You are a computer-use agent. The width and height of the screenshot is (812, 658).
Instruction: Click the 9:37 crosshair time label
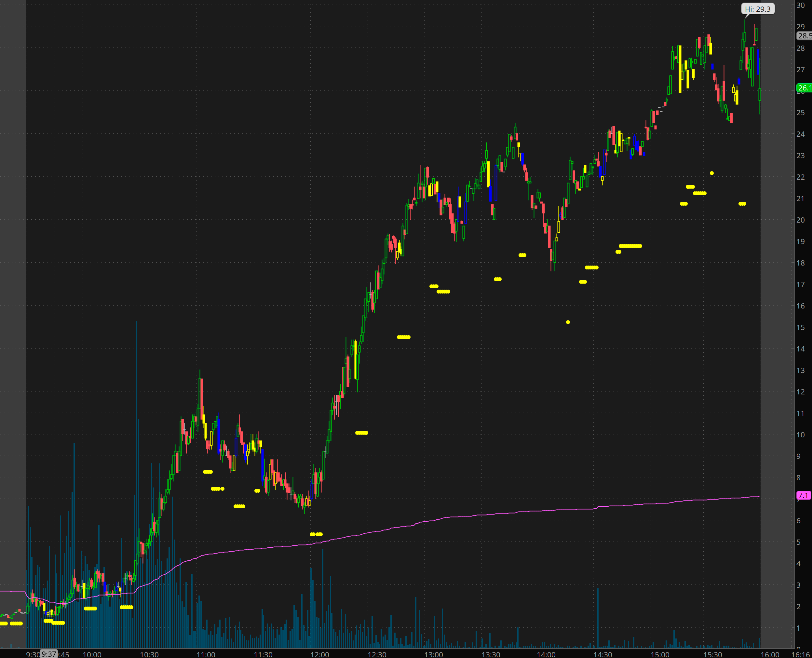(49, 654)
